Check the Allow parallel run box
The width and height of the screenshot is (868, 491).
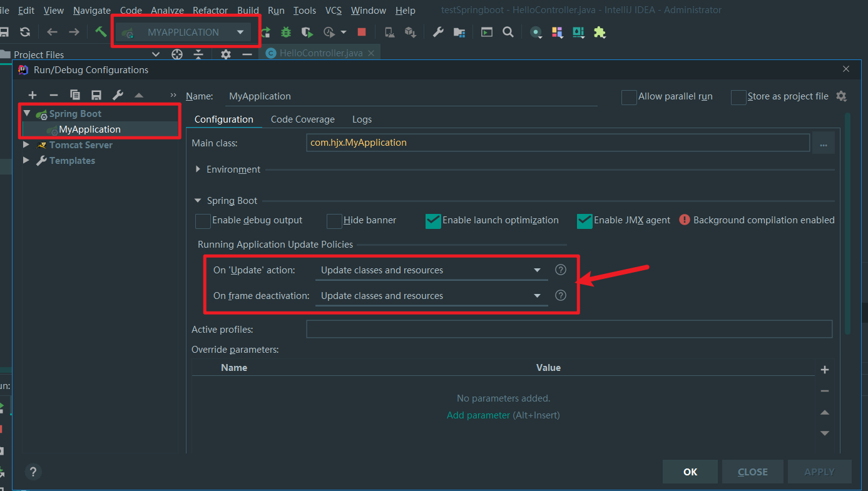coord(628,97)
